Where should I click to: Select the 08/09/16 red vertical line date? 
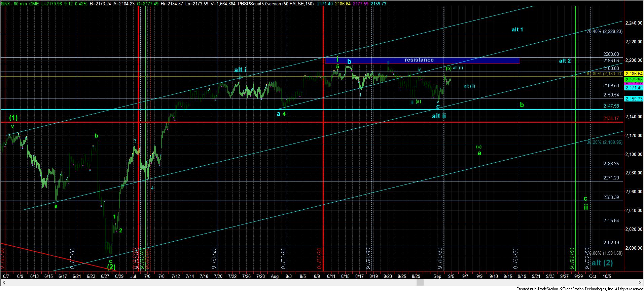pyautogui.click(x=319, y=259)
